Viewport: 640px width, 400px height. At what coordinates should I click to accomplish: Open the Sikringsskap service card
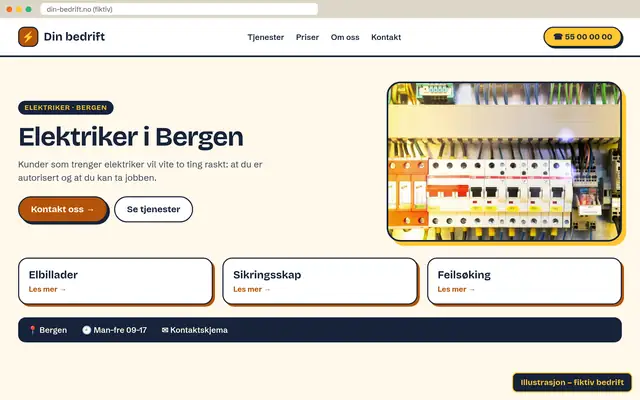(320, 281)
